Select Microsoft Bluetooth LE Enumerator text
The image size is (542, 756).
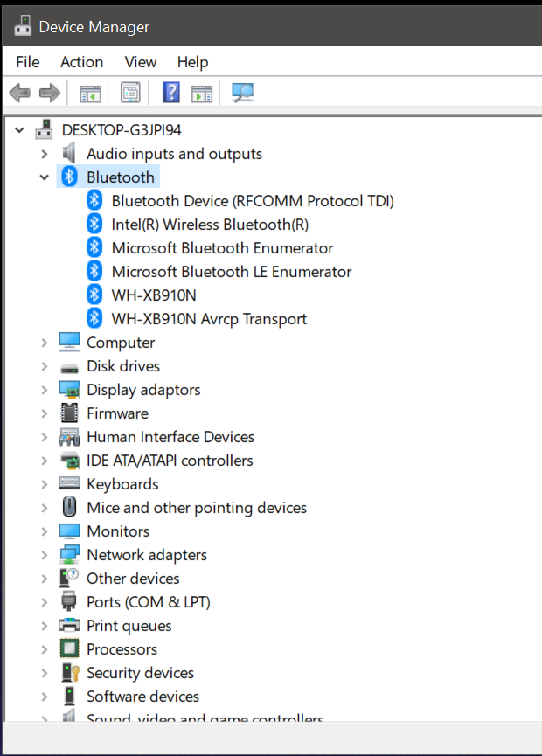pyautogui.click(x=232, y=272)
